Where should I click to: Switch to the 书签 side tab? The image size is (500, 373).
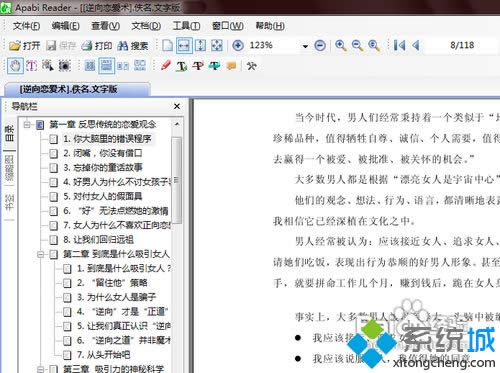(x=9, y=203)
